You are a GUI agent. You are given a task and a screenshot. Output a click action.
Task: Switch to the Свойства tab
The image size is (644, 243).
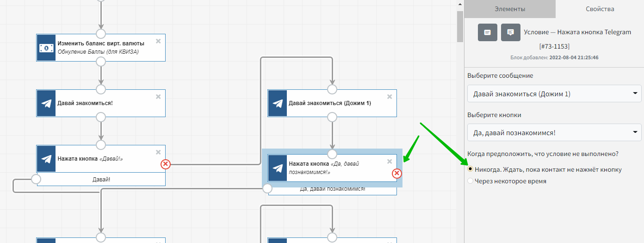600,9
